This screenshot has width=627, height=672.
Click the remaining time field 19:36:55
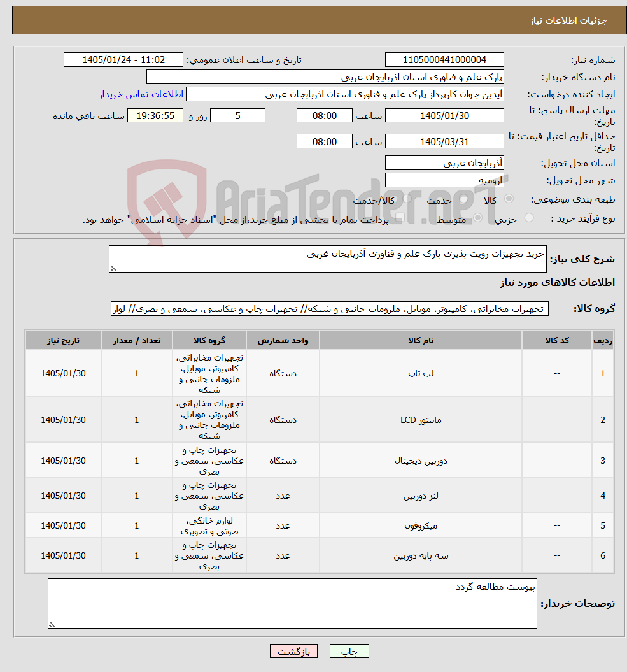click(155, 116)
